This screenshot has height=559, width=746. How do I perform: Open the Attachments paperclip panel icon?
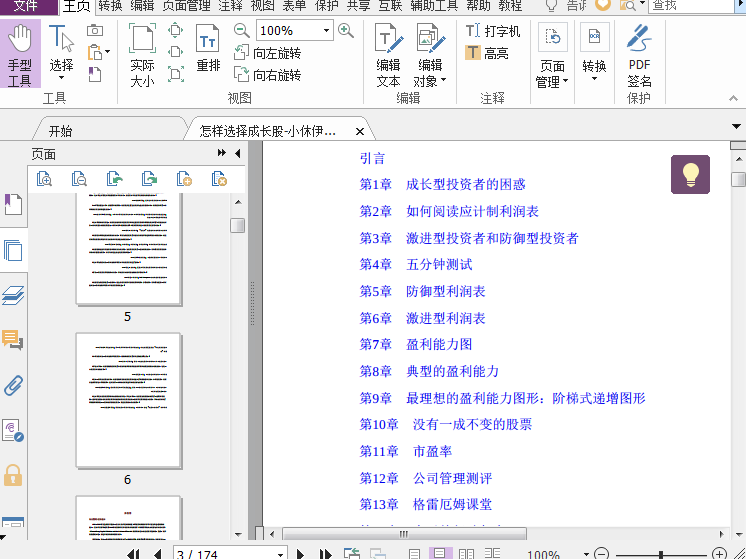point(13,385)
